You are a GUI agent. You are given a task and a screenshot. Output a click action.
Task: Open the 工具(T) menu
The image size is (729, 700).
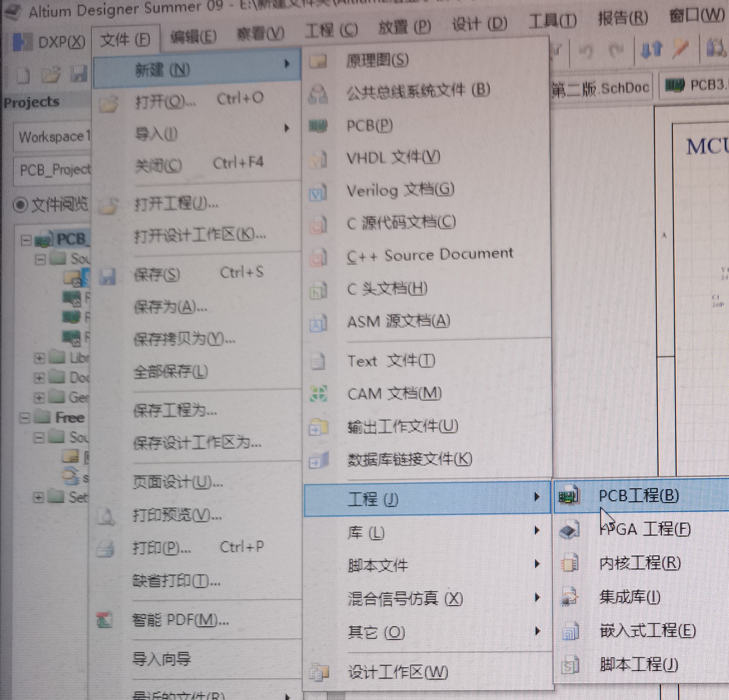(x=553, y=21)
